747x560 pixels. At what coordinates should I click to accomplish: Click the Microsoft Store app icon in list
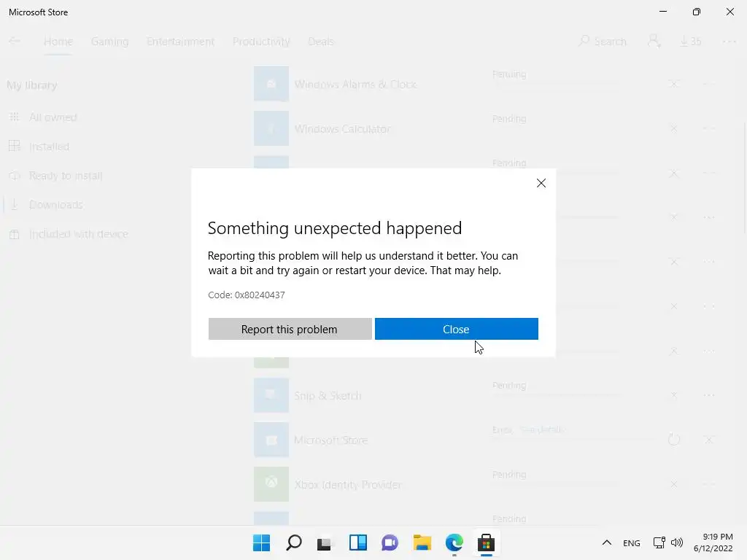click(271, 440)
